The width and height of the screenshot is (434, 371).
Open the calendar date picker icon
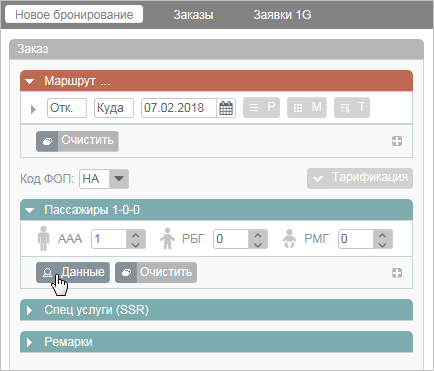tap(226, 108)
